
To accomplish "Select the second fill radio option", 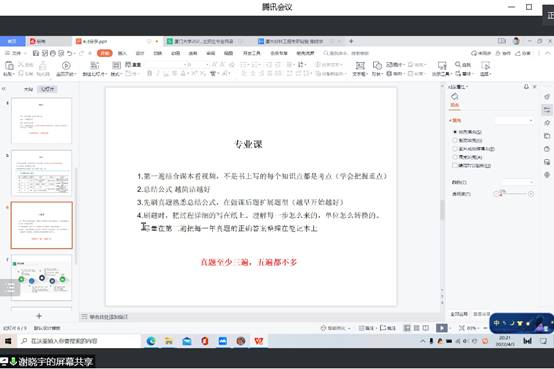I will pos(455,140).
